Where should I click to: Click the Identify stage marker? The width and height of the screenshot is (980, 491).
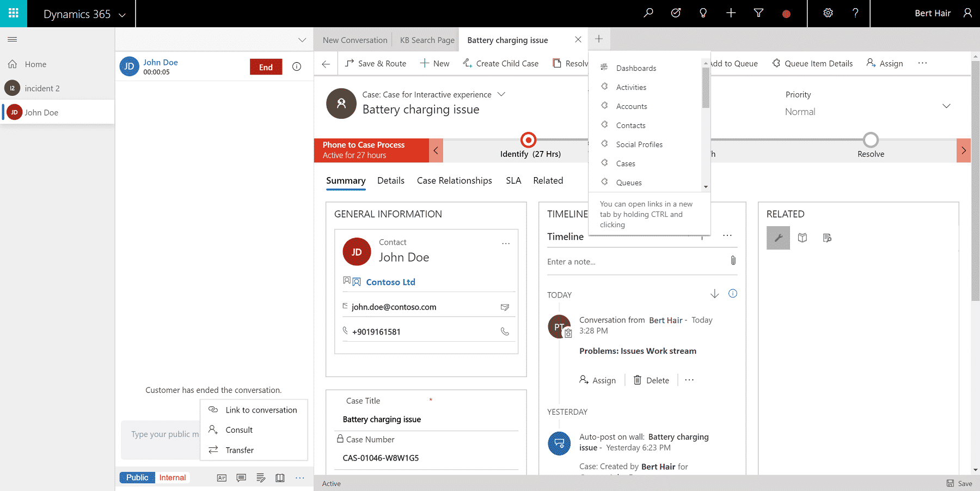pyautogui.click(x=528, y=140)
